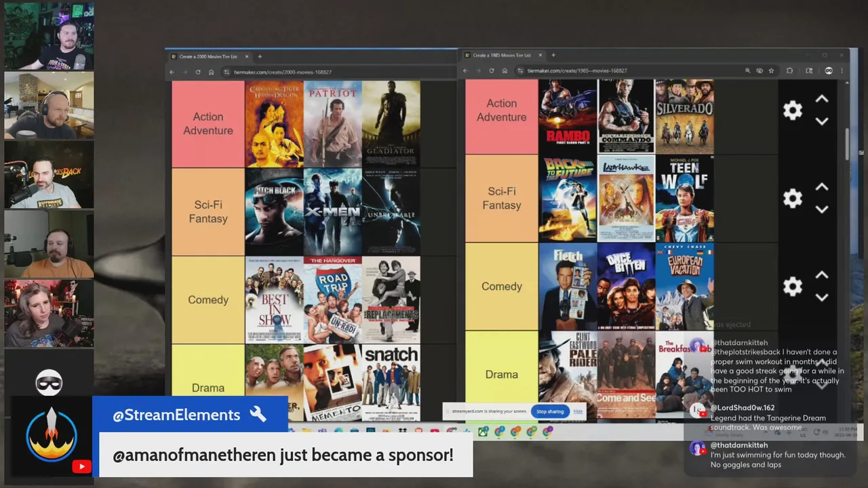Screen dimensions: 868x488
Task: Move 1985 Action Adventure row down
Action: pos(822,121)
